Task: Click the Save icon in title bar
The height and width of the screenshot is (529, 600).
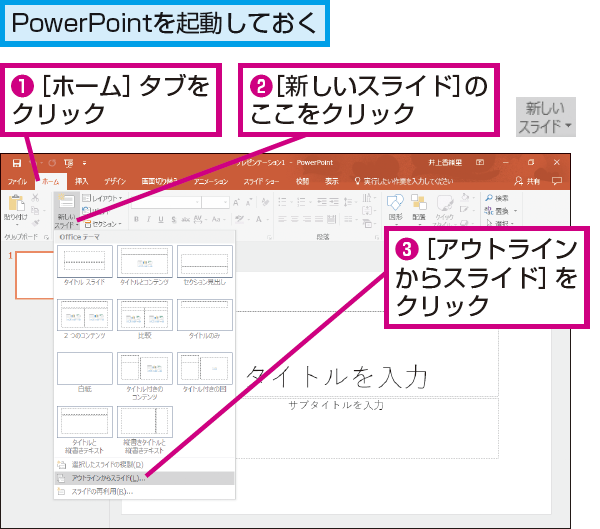Action: click(x=17, y=163)
